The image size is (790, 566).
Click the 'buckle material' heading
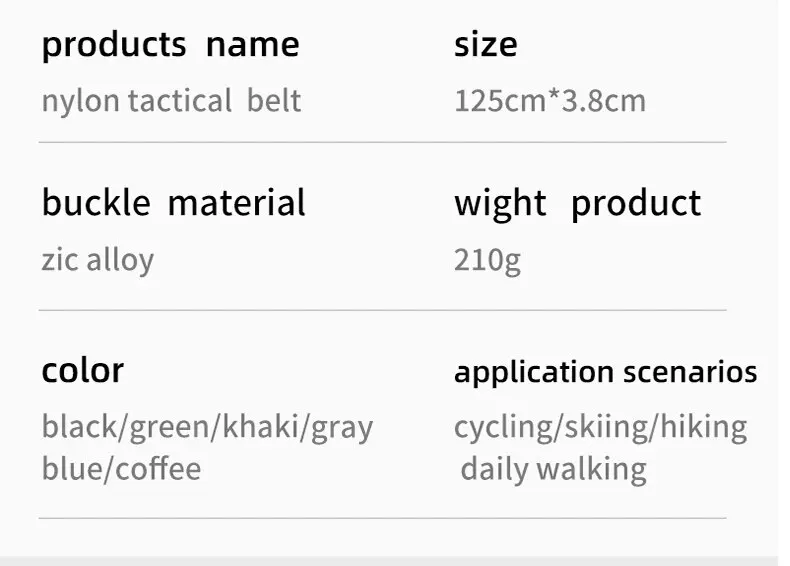(173, 202)
